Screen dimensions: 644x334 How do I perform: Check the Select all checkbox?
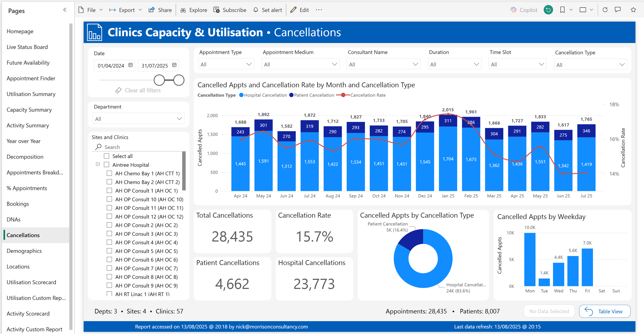tap(106, 156)
